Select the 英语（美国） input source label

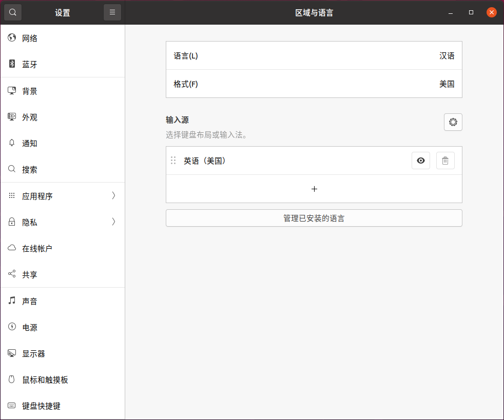coord(205,161)
